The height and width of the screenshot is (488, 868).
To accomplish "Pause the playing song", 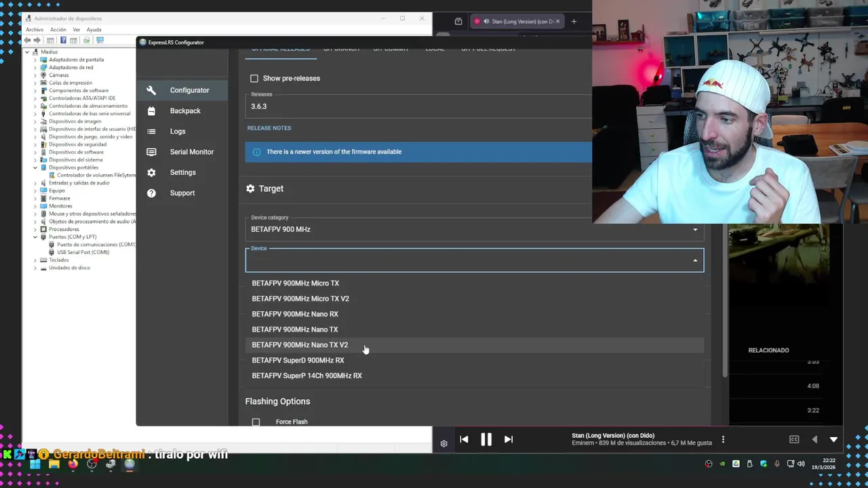I will 486,439.
